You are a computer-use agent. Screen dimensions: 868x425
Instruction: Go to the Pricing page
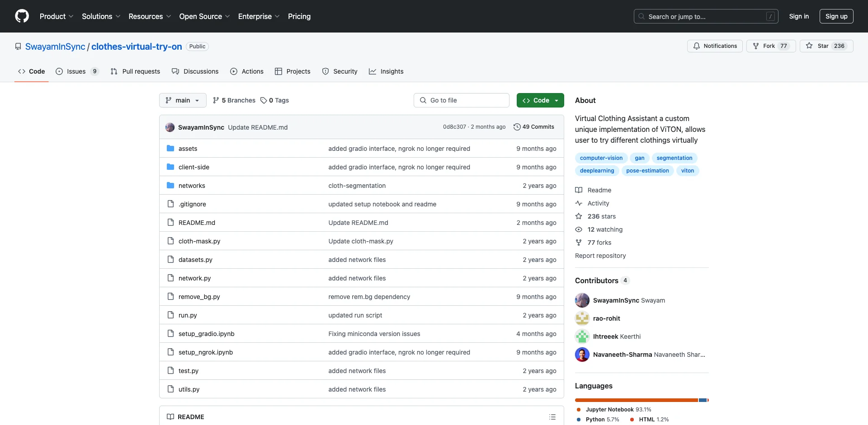(x=299, y=16)
